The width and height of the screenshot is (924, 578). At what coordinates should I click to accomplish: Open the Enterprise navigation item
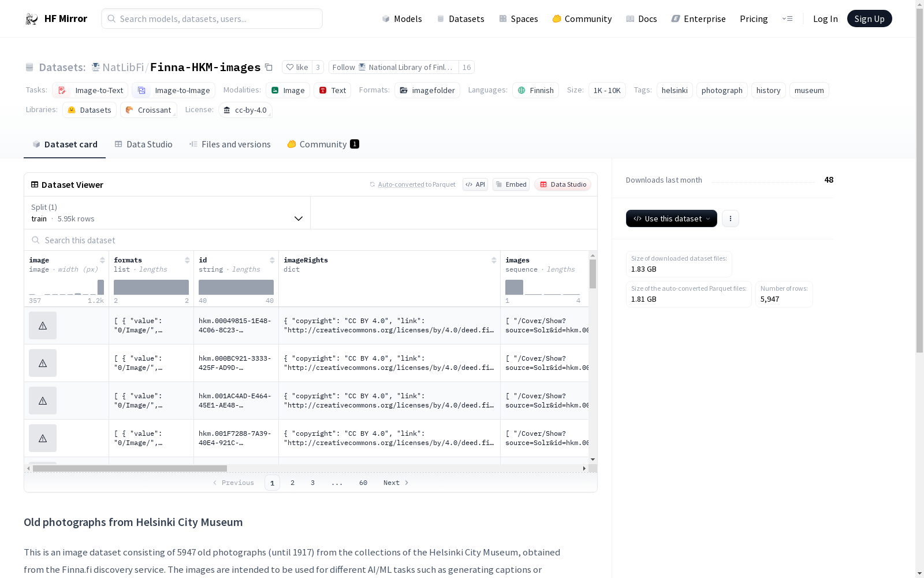click(x=699, y=18)
